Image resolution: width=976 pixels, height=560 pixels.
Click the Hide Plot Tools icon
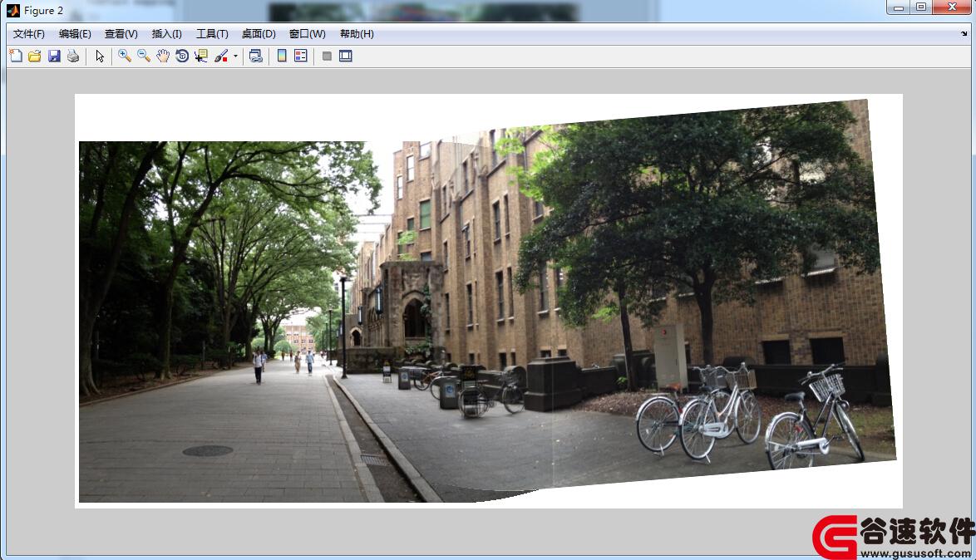click(x=327, y=56)
